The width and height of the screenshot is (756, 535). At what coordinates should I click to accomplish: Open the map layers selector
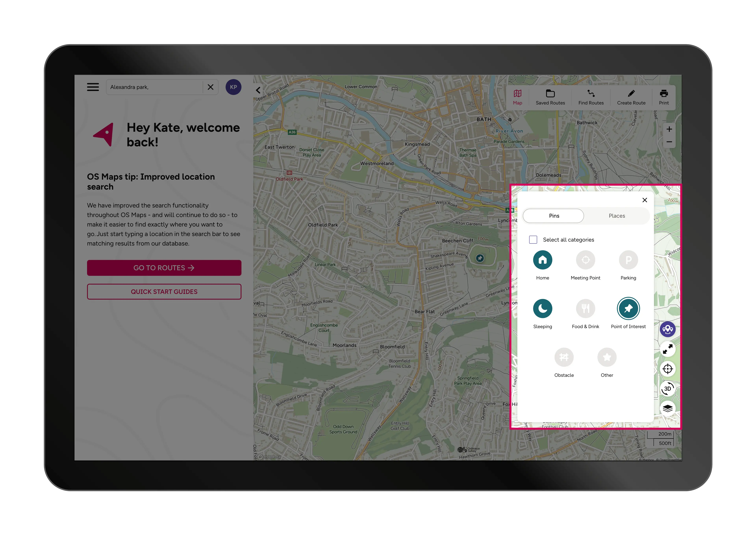668,408
